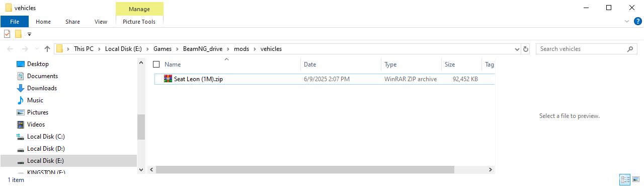
Task: Open Customize Quick Access Toolbar dropdown
Action: click(x=29, y=34)
